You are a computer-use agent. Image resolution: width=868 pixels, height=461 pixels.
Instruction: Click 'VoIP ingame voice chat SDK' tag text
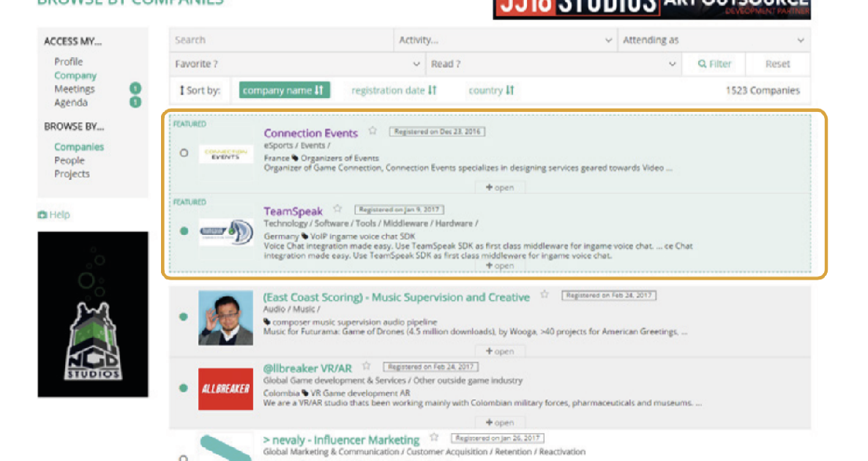coord(362,236)
